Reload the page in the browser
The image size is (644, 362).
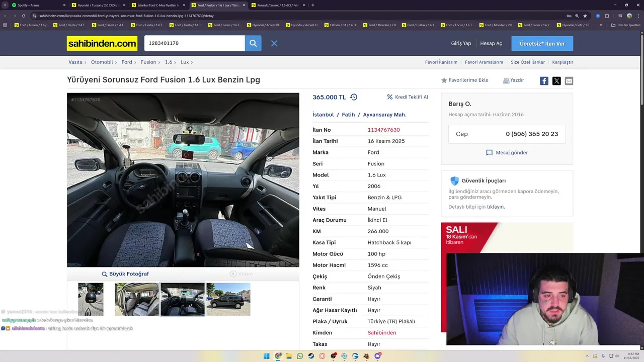click(x=23, y=16)
